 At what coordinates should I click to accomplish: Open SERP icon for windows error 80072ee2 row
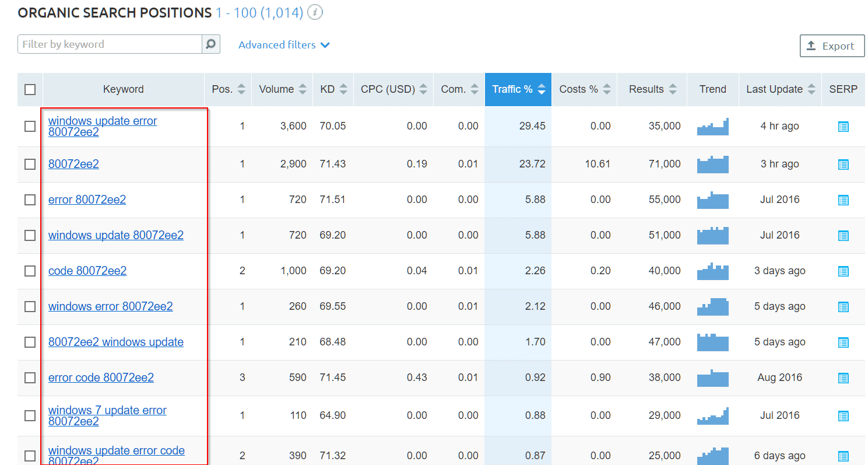pos(843,307)
